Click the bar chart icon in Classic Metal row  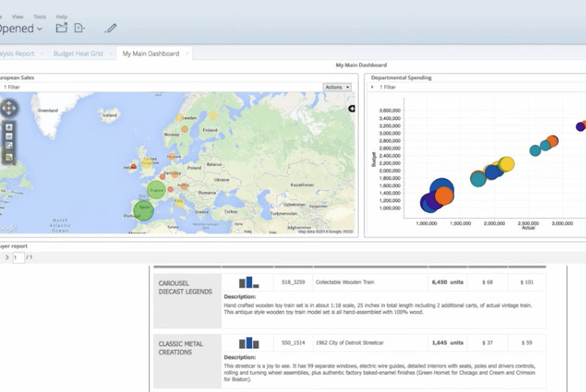[249, 343]
